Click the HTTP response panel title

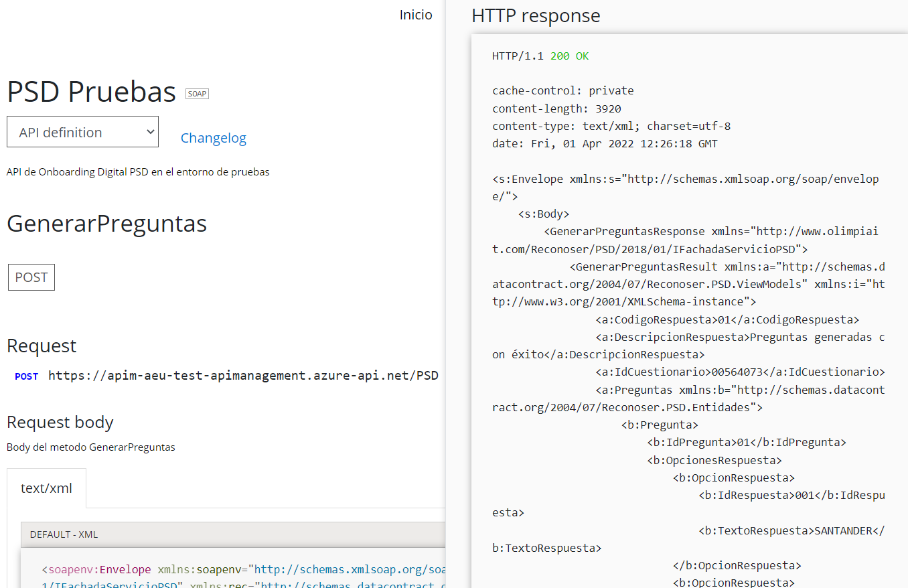[x=536, y=15]
